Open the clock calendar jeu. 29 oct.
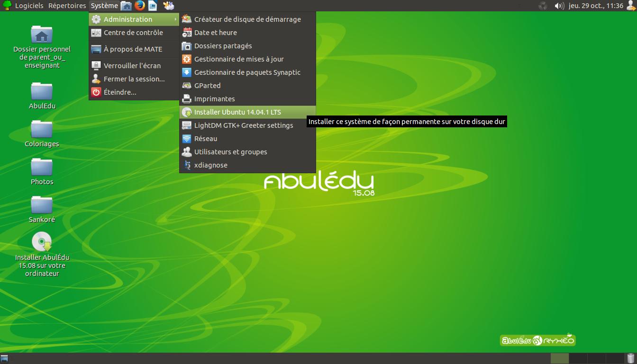Viewport: 637px width, 364px height. (596, 6)
